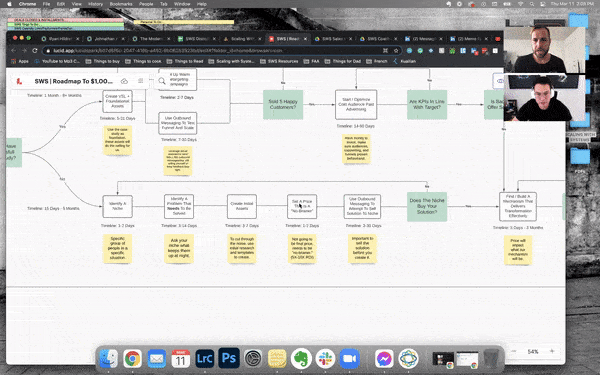Click the address bar URL field
This screenshot has width=600, height=375.
(214, 51)
